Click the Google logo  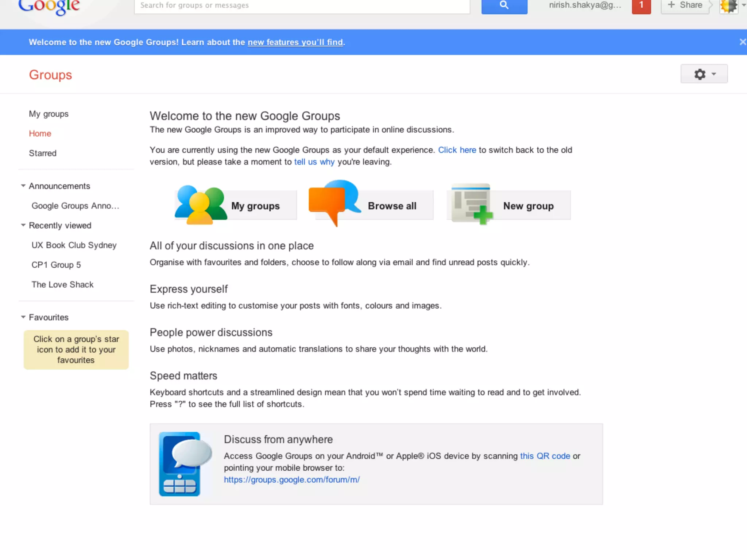pos(49,7)
